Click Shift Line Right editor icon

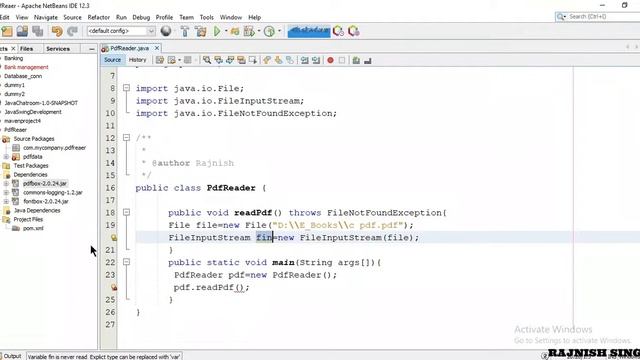(x=316, y=60)
